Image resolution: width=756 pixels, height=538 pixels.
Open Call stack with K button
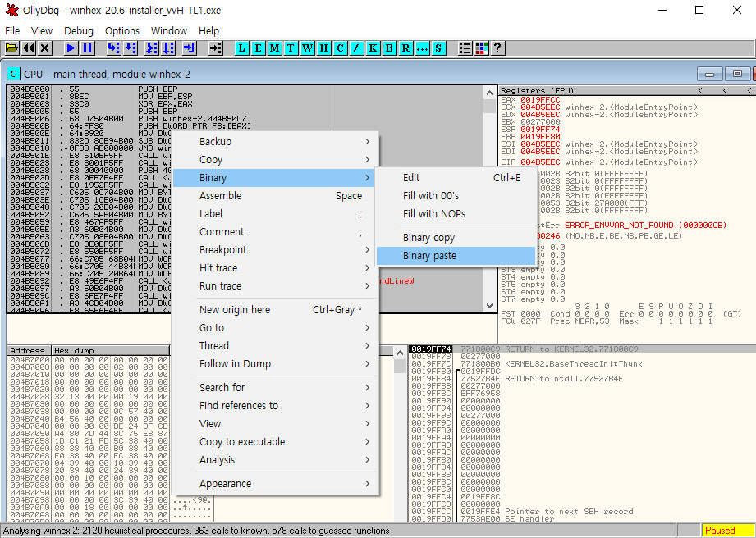coord(373,48)
